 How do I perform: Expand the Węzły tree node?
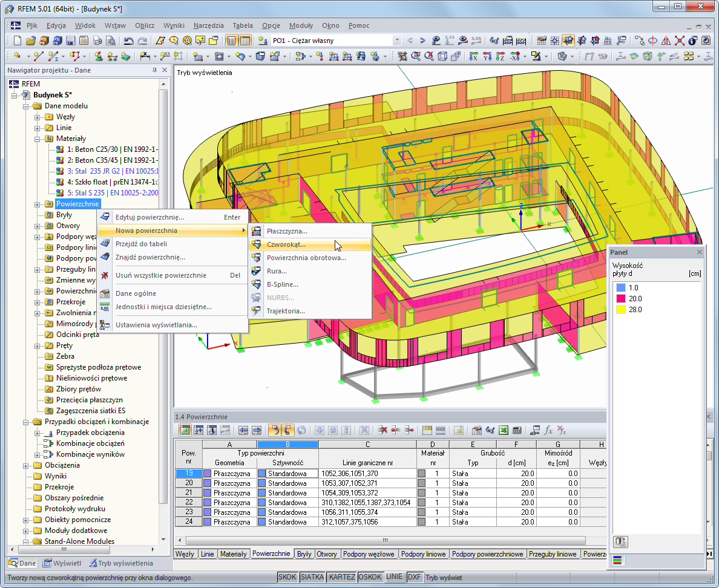point(38,117)
